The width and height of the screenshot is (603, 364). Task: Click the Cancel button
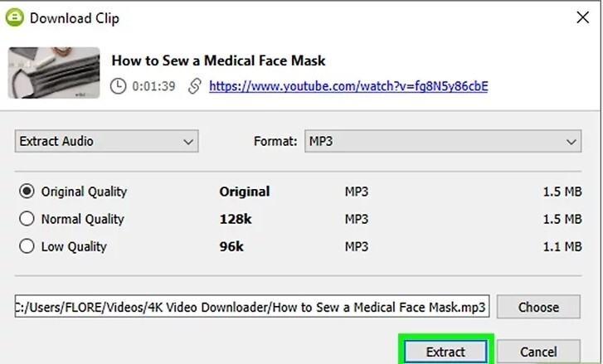click(538, 352)
